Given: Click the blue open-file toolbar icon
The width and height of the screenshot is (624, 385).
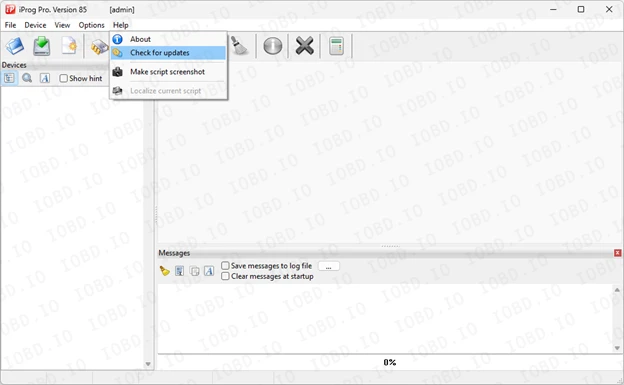Looking at the screenshot, I should [15, 46].
